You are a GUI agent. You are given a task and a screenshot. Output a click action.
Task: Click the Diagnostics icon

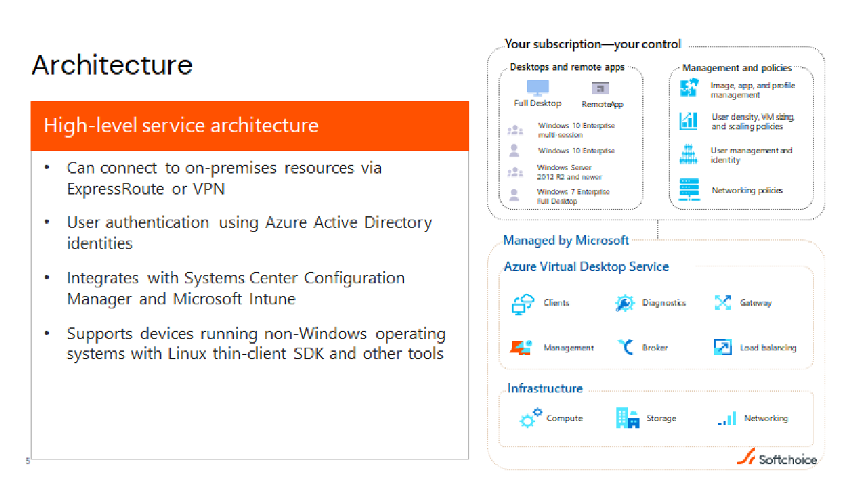point(624,303)
